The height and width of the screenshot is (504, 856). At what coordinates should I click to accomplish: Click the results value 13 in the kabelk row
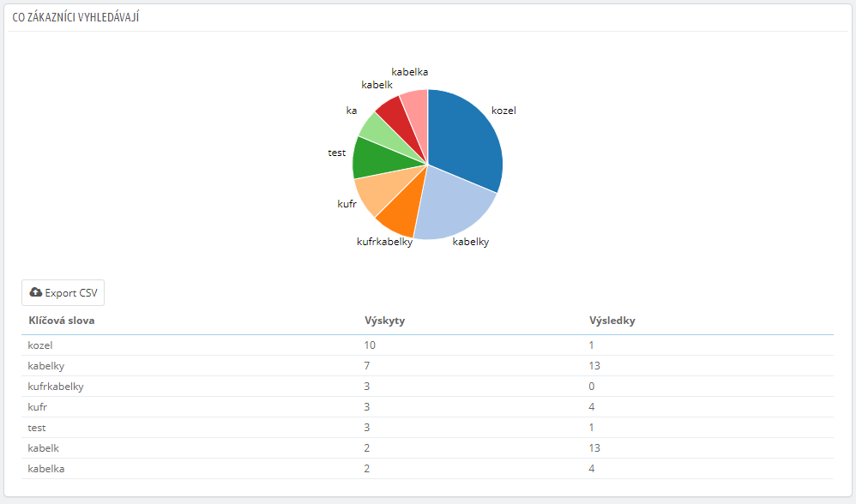pyautogui.click(x=594, y=448)
